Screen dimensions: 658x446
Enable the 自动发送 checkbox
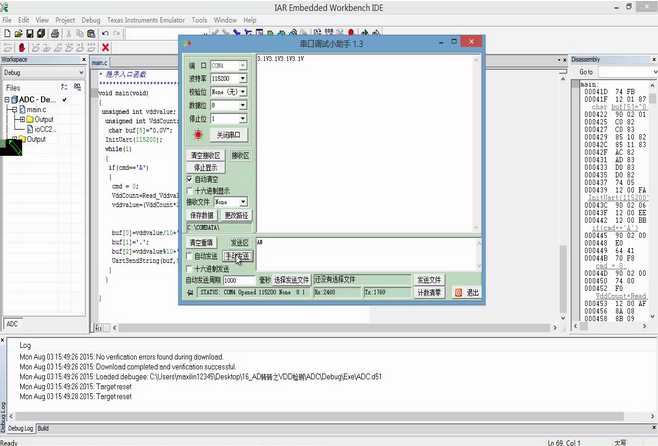[190, 256]
